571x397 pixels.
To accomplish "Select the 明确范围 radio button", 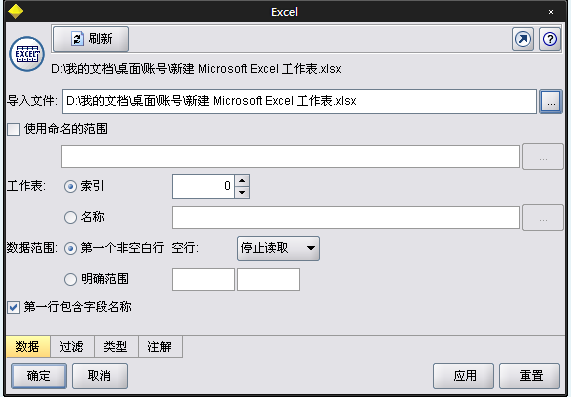I will [70, 279].
